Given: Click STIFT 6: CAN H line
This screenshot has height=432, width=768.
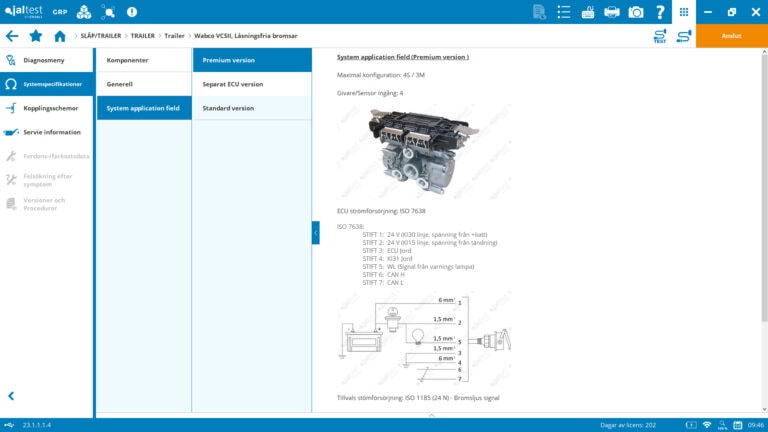Looking at the screenshot, I should click(x=384, y=275).
